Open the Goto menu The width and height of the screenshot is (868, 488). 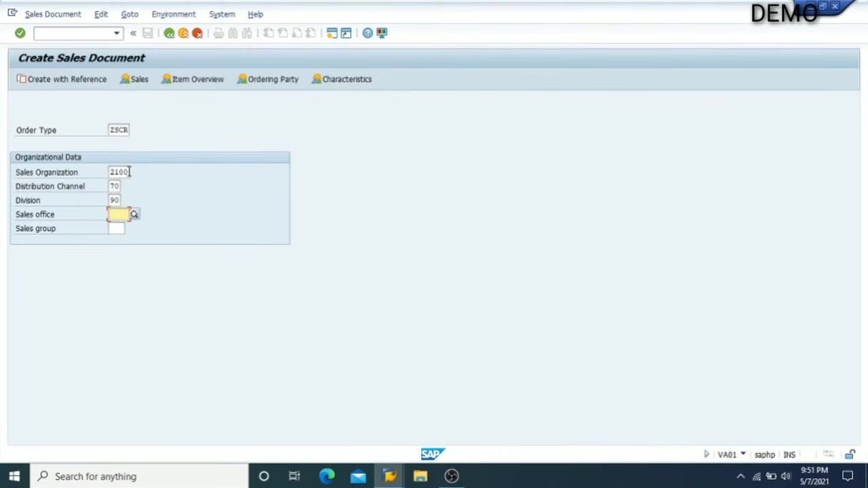click(x=130, y=14)
